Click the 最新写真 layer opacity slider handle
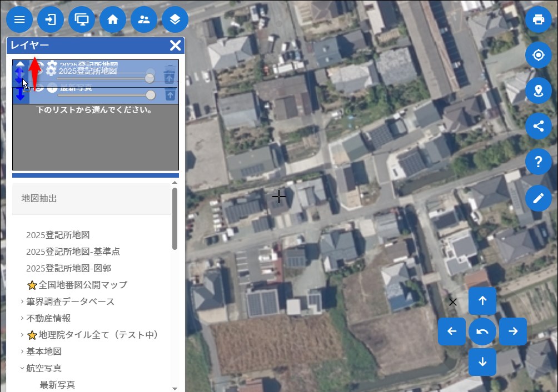 coord(150,95)
